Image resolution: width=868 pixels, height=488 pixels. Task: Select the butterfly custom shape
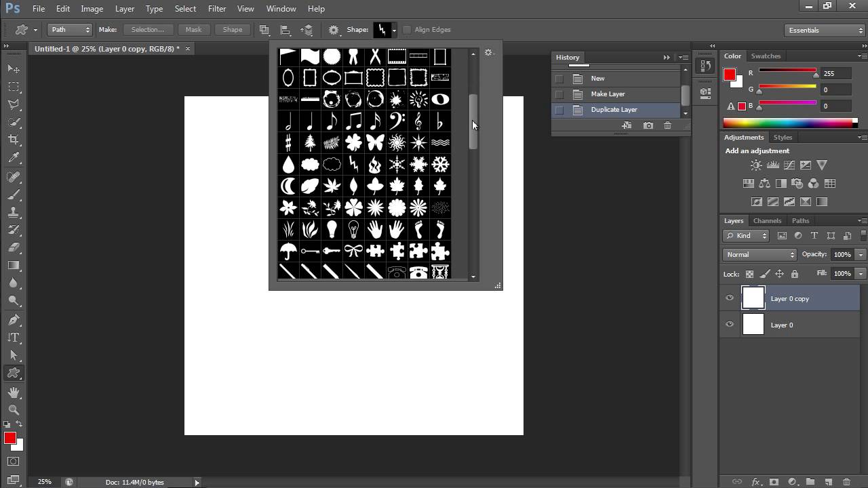[x=375, y=142]
